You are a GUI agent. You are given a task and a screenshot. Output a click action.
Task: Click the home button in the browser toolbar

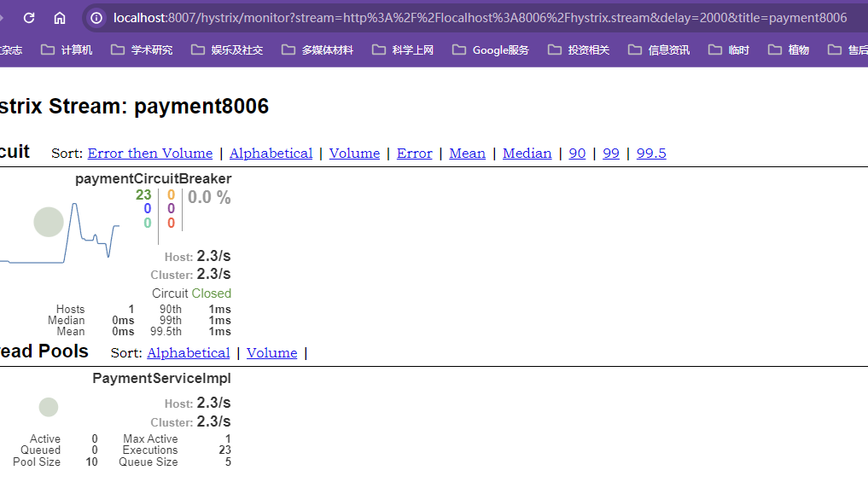60,18
